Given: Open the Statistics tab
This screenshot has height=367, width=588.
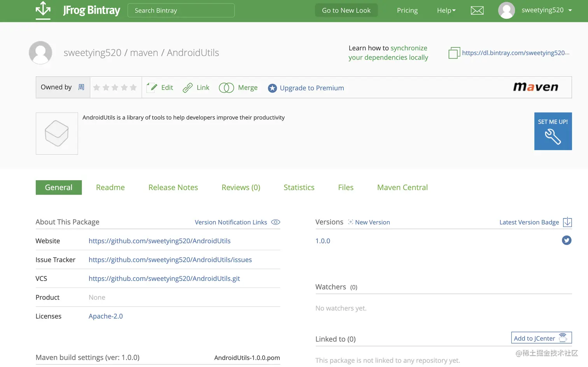Looking at the screenshot, I should [x=299, y=188].
